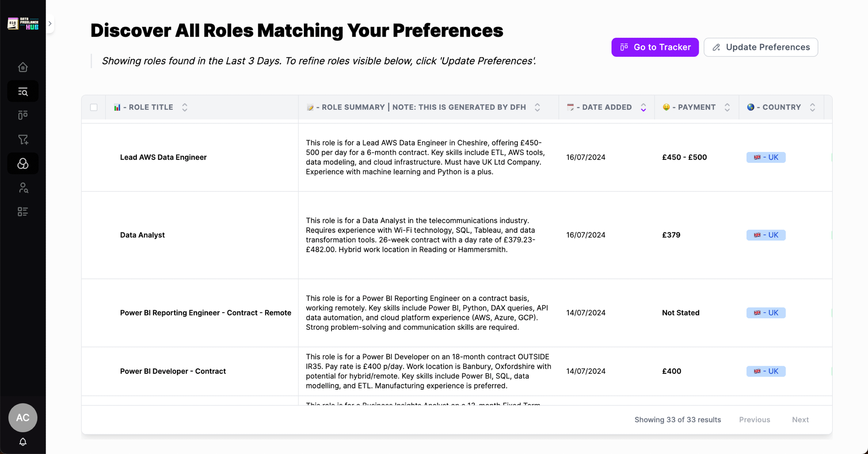Open the kanban board icon
868x454 pixels.
[23, 115]
